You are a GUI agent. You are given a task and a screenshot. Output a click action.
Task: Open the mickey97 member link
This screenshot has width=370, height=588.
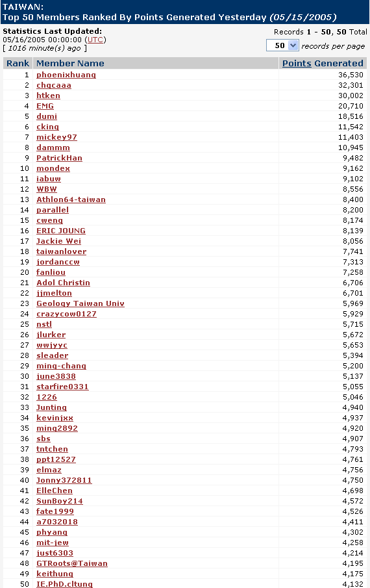pyautogui.click(x=56, y=137)
